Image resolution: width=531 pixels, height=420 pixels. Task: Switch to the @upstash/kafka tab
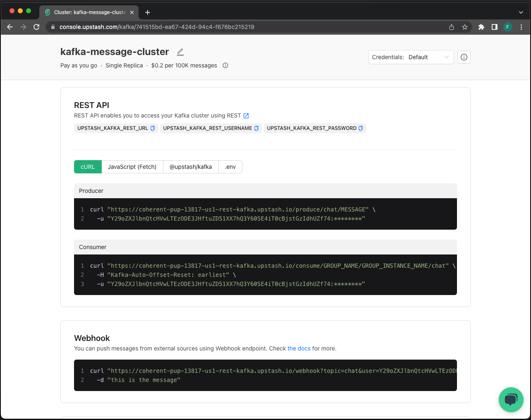point(191,167)
